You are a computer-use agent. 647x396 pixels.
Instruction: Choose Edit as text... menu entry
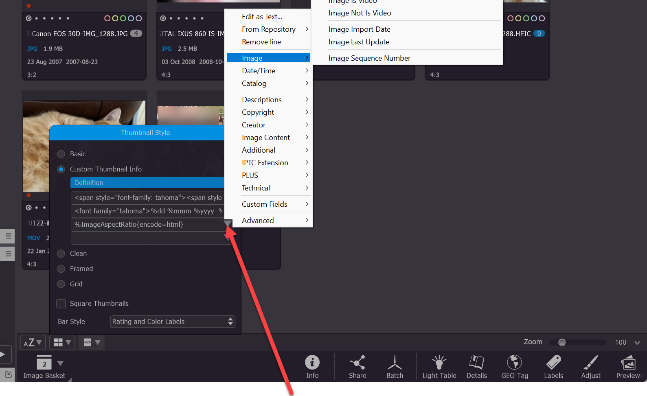click(269, 16)
